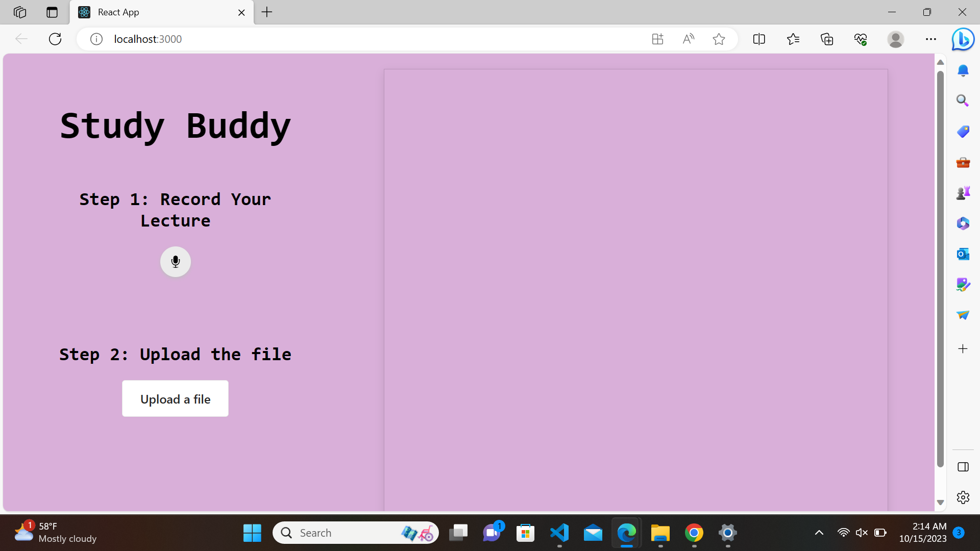Add this page to favorites star
Image resolution: width=980 pixels, height=551 pixels.
pyautogui.click(x=719, y=39)
